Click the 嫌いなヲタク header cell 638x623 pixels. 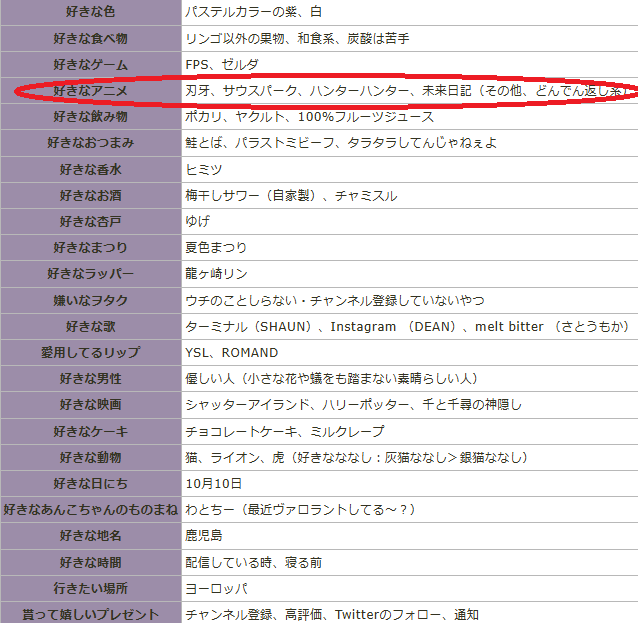(x=90, y=300)
